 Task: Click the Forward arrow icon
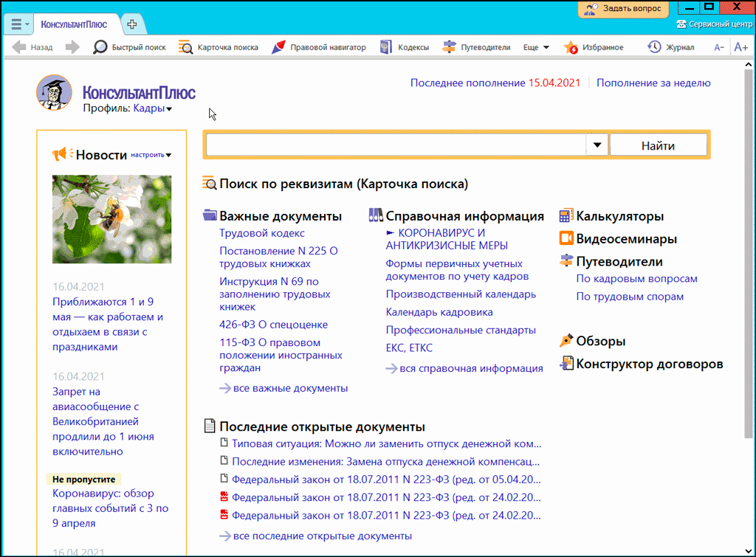(72, 47)
